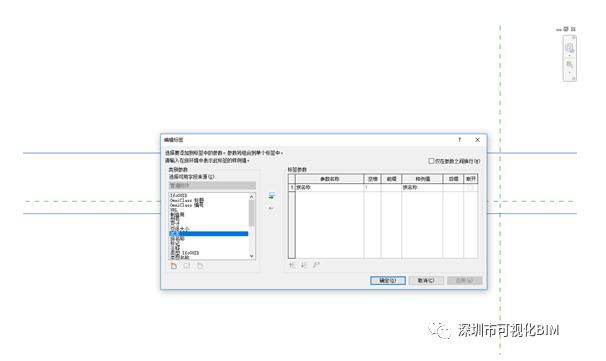Select row header 1 in label parameters table
The width and height of the screenshot is (606, 361).
tap(292, 187)
